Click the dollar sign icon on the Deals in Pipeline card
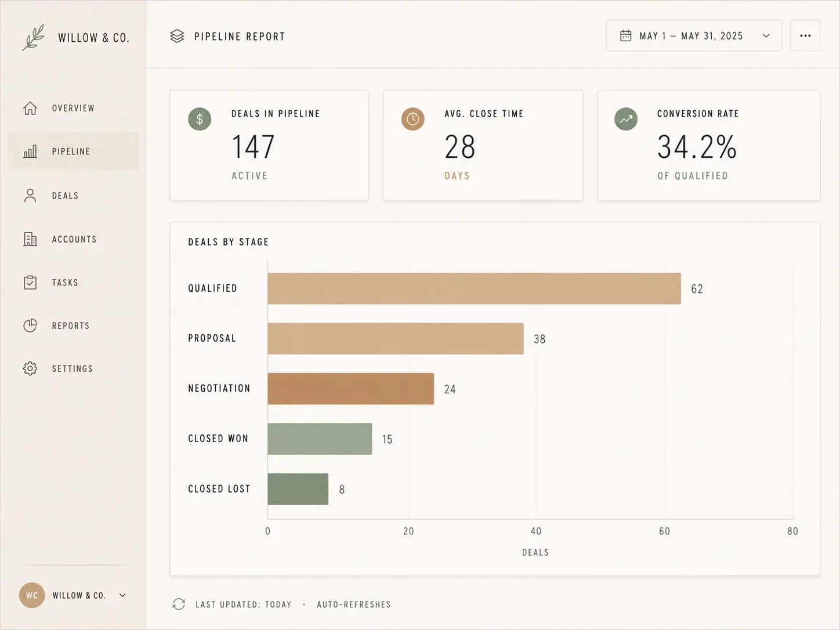840x630 pixels. (200, 119)
